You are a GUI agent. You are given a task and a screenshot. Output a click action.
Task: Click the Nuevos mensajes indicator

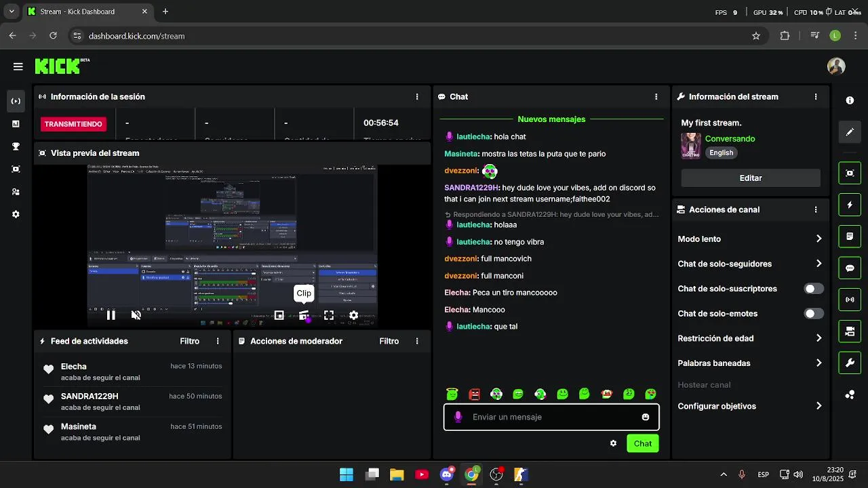pos(551,119)
